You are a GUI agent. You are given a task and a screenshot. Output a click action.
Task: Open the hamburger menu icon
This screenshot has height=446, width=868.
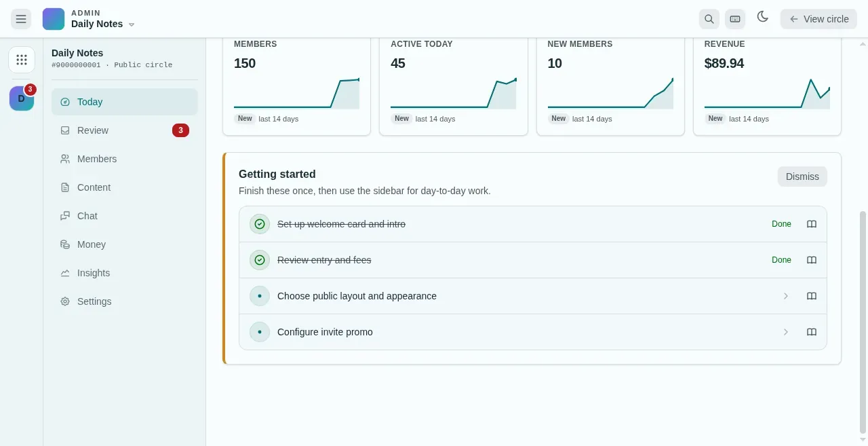[x=21, y=19]
